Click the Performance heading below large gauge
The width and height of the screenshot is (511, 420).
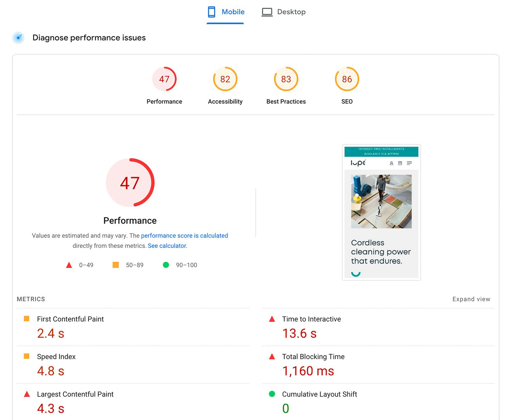(130, 221)
